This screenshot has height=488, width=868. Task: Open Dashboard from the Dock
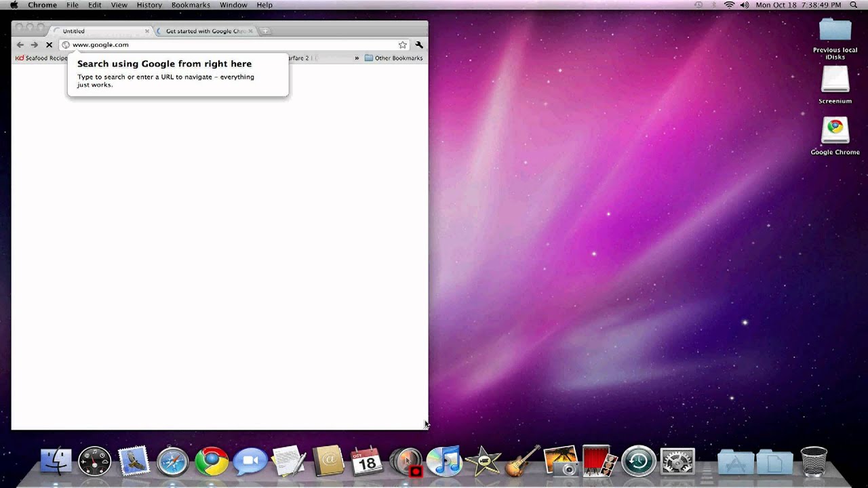[x=94, y=461]
